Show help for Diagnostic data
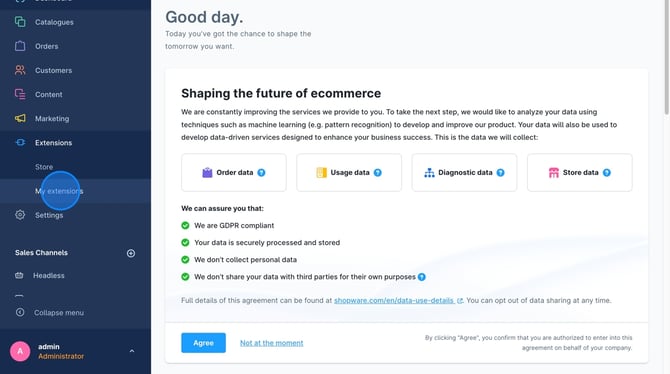670x374 pixels. pos(500,173)
